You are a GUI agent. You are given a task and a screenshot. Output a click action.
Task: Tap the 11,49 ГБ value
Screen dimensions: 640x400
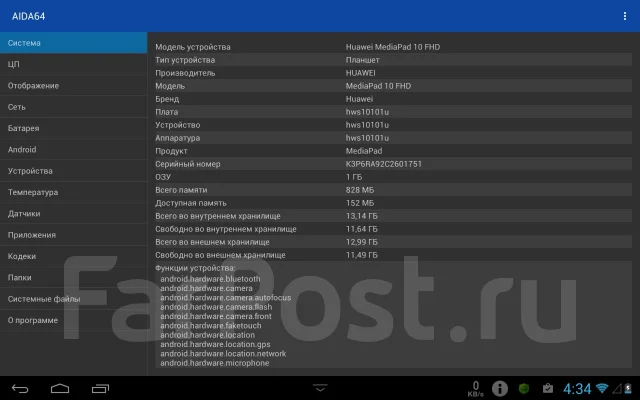tap(362, 255)
